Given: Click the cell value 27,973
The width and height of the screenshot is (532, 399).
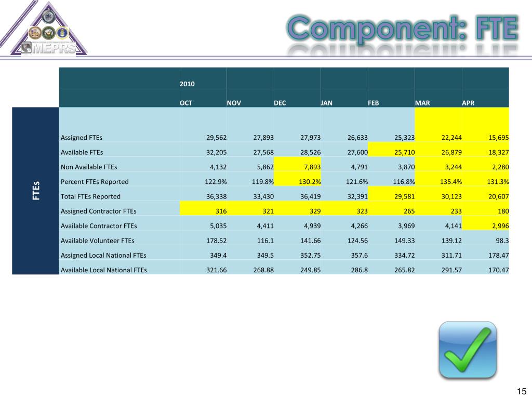Looking at the screenshot, I should pyautogui.click(x=311, y=137).
